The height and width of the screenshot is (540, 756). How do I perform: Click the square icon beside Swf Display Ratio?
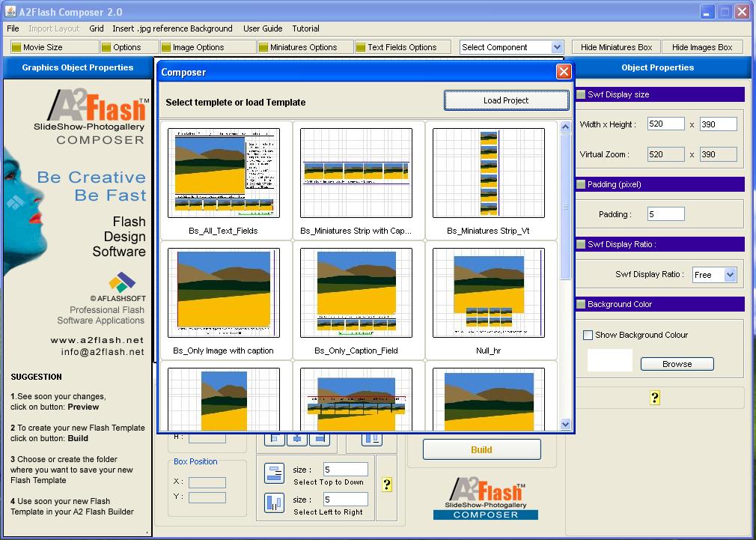click(x=581, y=244)
